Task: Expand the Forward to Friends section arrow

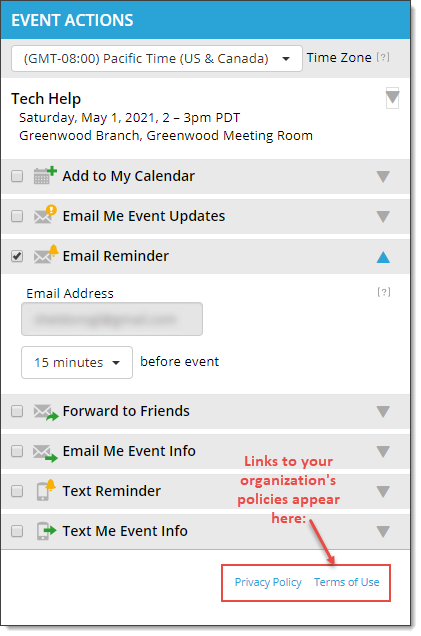Action: click(383, 412)
